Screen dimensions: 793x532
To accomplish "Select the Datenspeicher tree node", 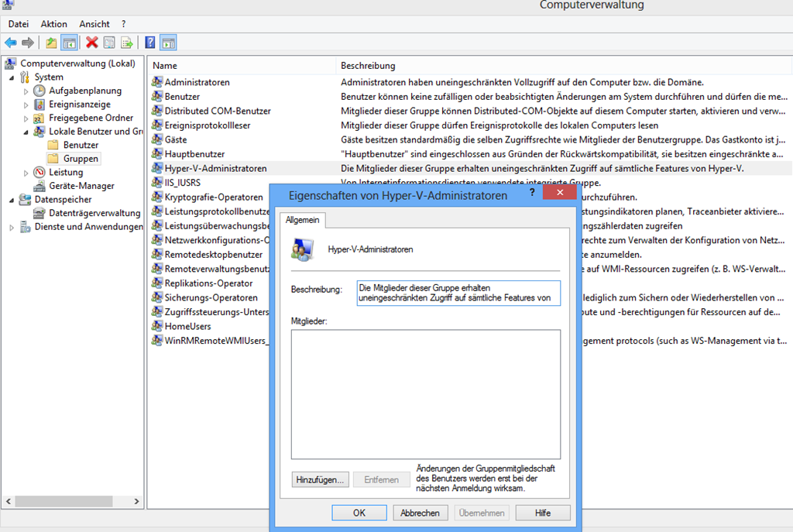I will (63, 200).
